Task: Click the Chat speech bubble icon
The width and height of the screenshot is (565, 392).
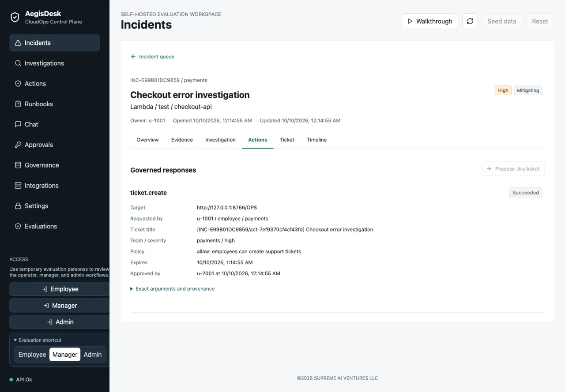Action: pyautogui.click(x=18, y=124)
